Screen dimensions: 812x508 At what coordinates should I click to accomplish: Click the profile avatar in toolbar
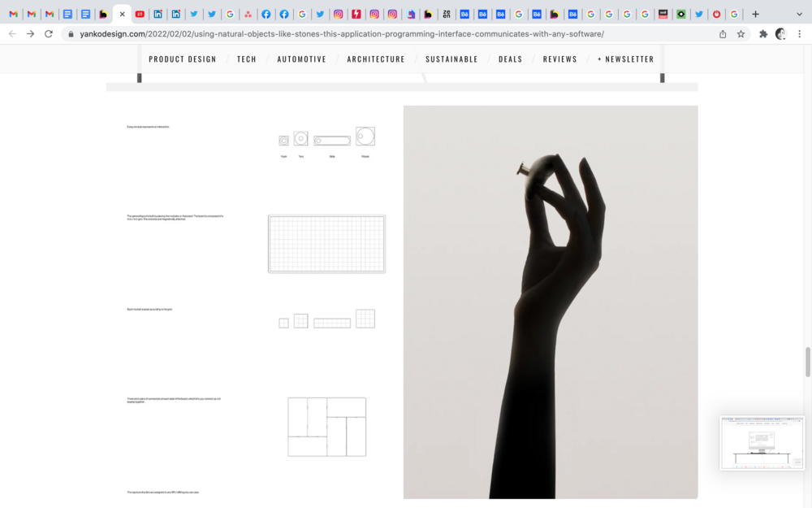[781, 34]
